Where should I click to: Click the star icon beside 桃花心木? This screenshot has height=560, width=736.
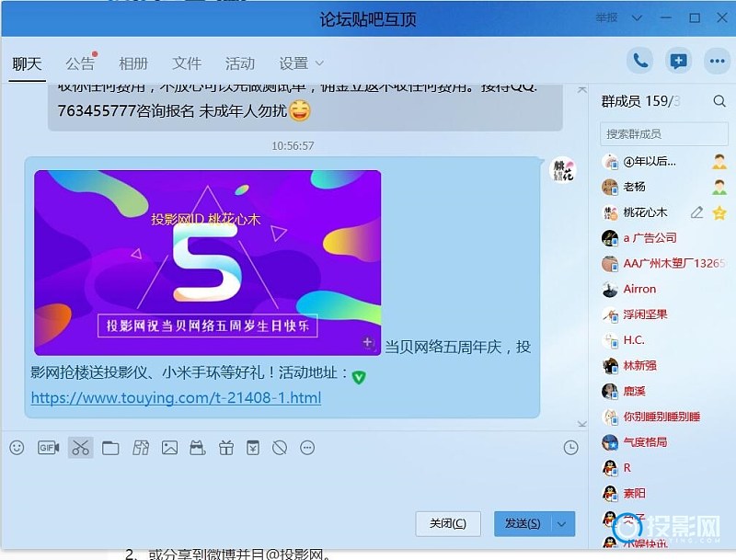pyautogui.click(x=719, y=213)
